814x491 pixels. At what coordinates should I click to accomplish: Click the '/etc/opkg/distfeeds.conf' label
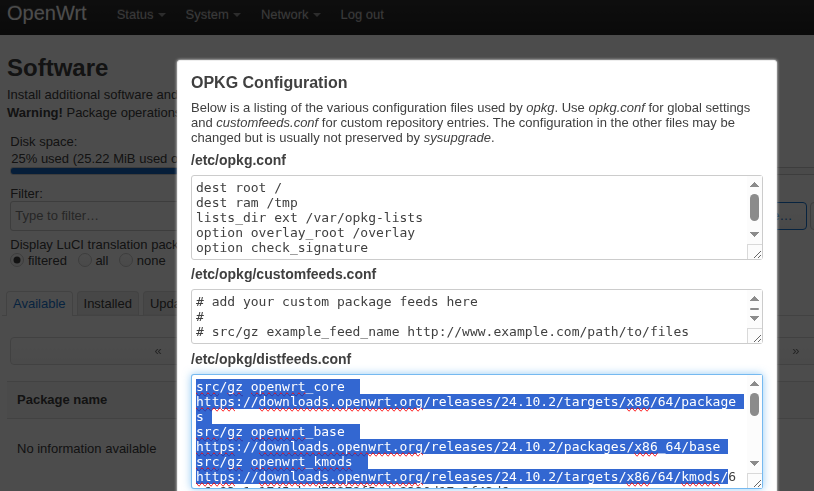[271, 359]
